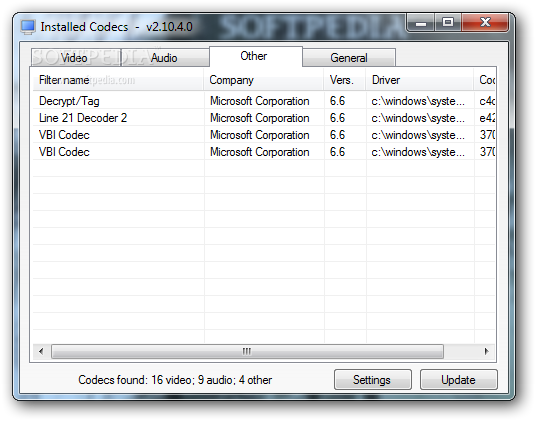The height and width of the screenshot is (421, 536).
Task: Click Microsoft Corporation in Line 21 Decoder row
Action: pyautogui.click(x=260, y=118)
